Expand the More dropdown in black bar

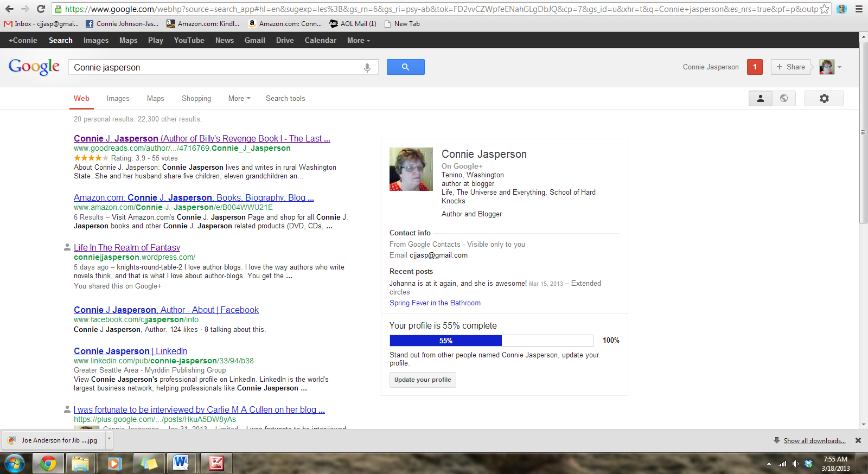(x=358, y=40)
